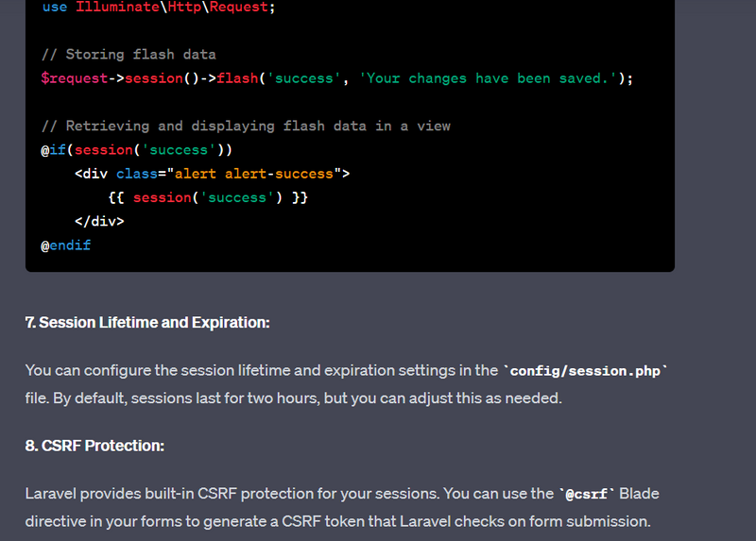Screen dimensions: 756x541
Task: Click the @csrf inline code text
Action: (586, 495)
